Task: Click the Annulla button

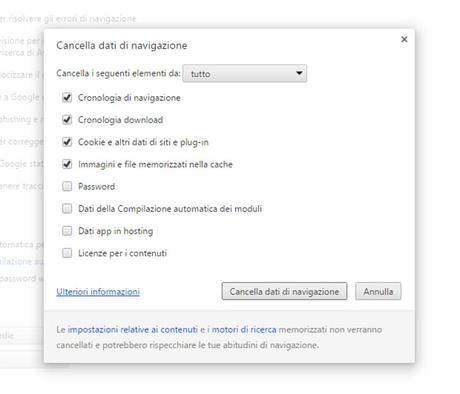Action: point(378,291)
